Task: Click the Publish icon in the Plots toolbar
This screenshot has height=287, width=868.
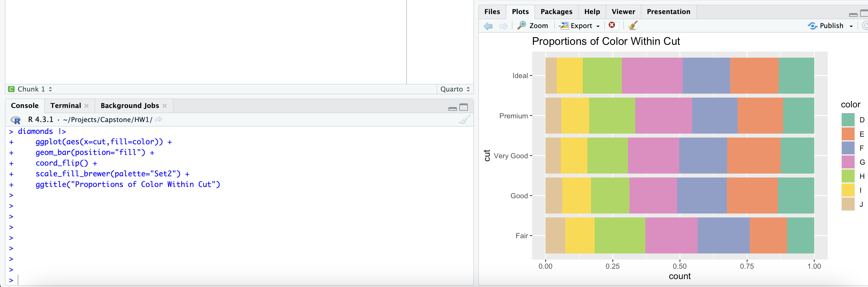Action: click(x=812, y=26)
